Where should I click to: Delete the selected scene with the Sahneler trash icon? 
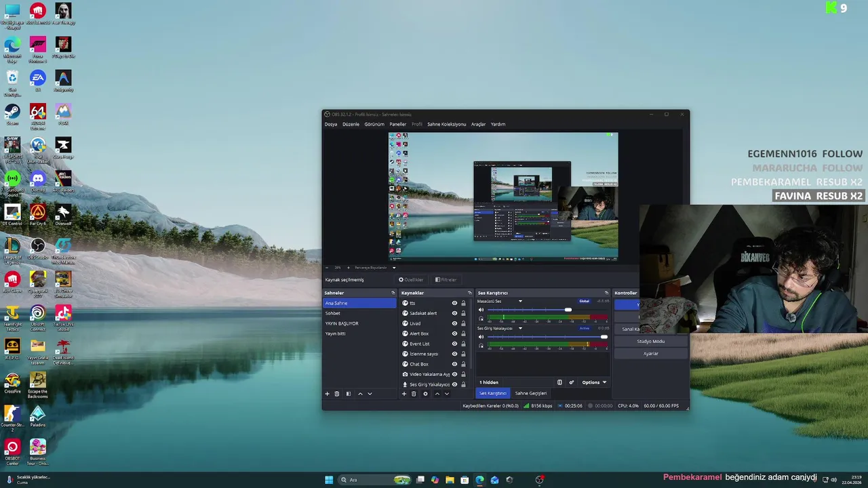coord(337,394)
